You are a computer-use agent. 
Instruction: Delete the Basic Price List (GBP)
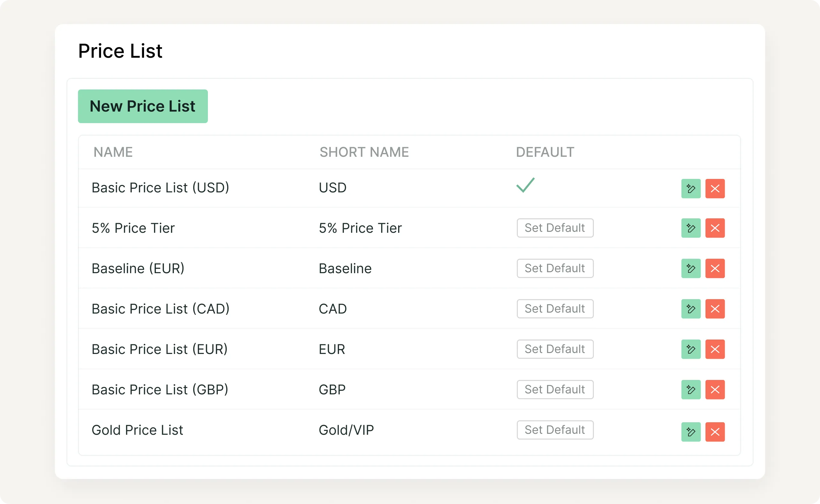pos(715,389)
